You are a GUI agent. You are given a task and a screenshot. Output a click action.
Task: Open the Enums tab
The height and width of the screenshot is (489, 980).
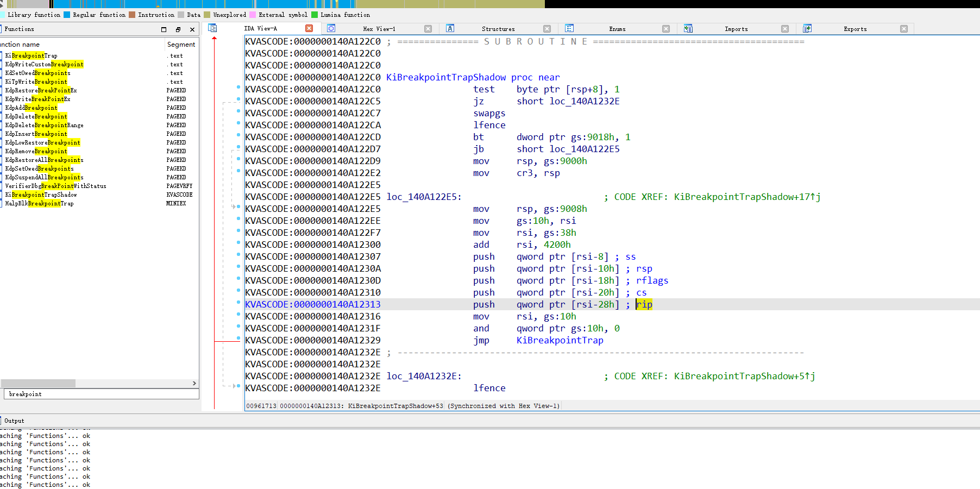click(x=617, y=29)
